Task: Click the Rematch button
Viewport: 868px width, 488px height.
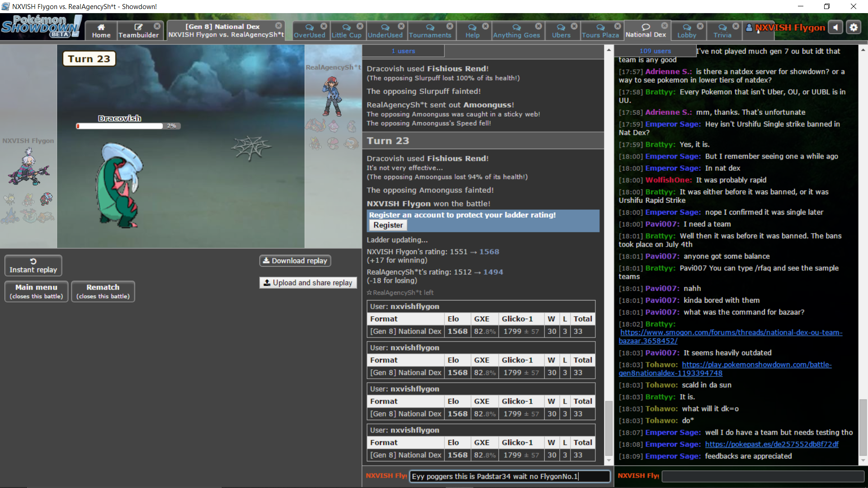Action: 103,291
